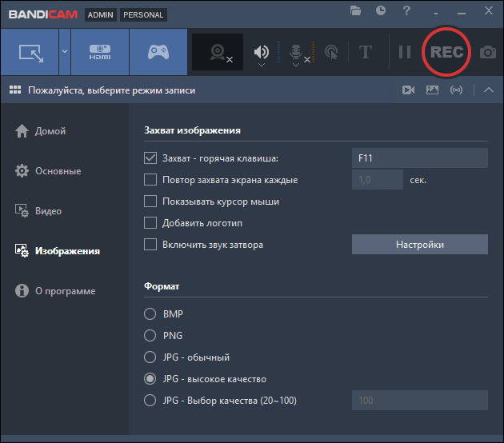
Task: Uncheck 'Захват - горячая клавиша' checkbox
Action: tap(150, 158)
